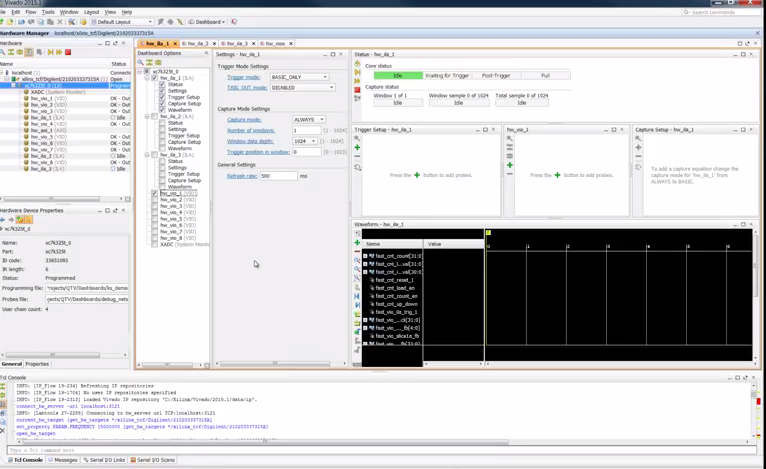
Task: Open Messages tab at bottom
Action: 63,460
